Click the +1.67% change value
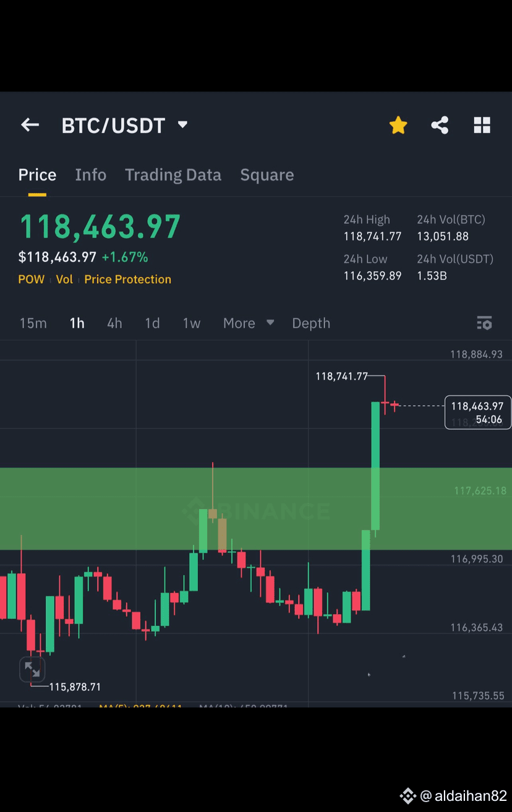512x812 pixels. click(125, 257)
